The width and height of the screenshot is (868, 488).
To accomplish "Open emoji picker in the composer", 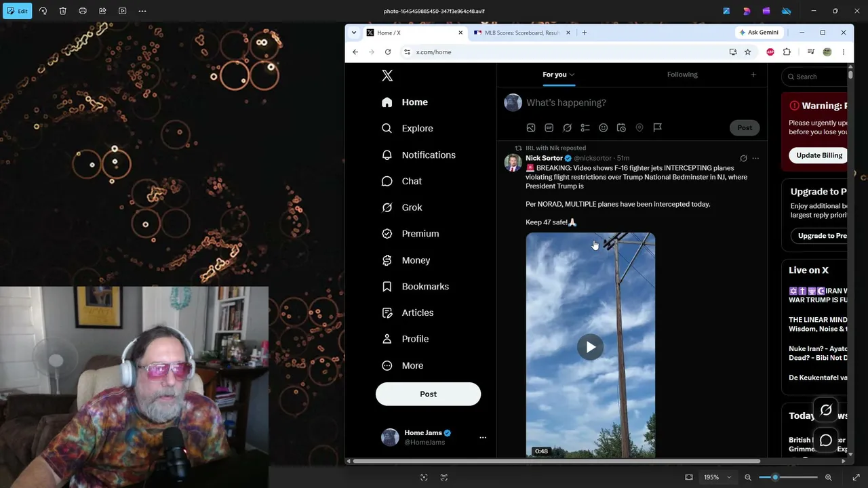I will click(x=604, y=127).
